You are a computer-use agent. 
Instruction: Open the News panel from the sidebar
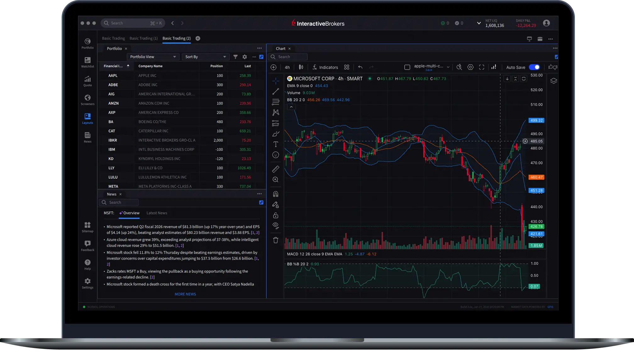pyautogui.click(x=87, y=137)
